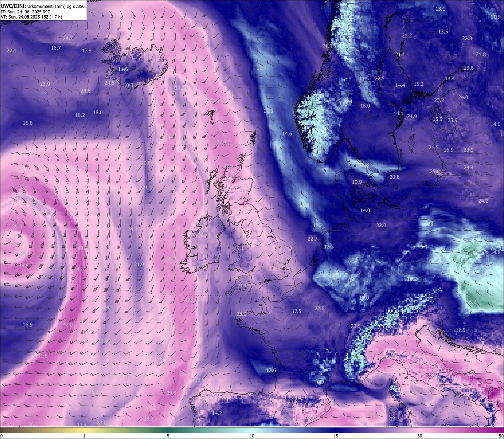
Task: Click the color scale tick label '30'
Action: [x=420, y=436]
